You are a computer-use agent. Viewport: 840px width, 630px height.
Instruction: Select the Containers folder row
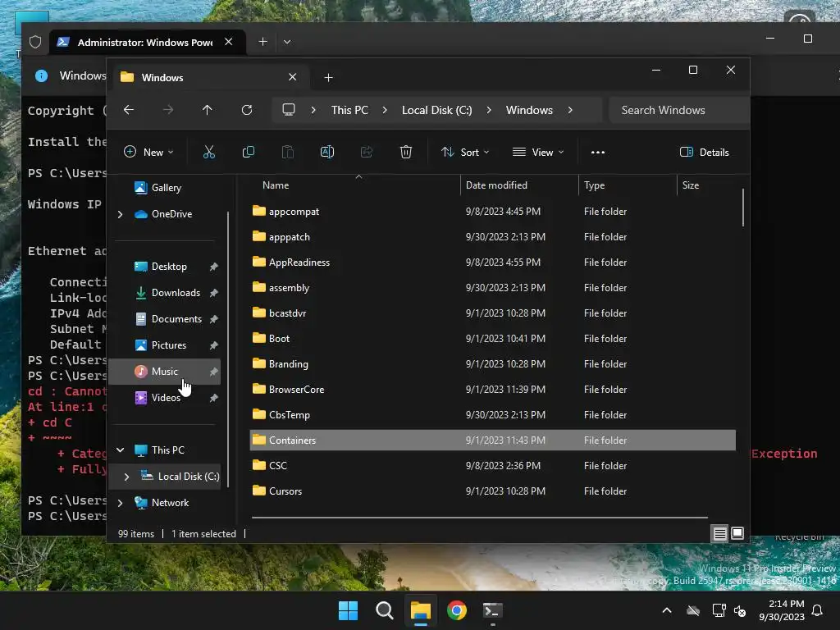click(x=493, y=441)
